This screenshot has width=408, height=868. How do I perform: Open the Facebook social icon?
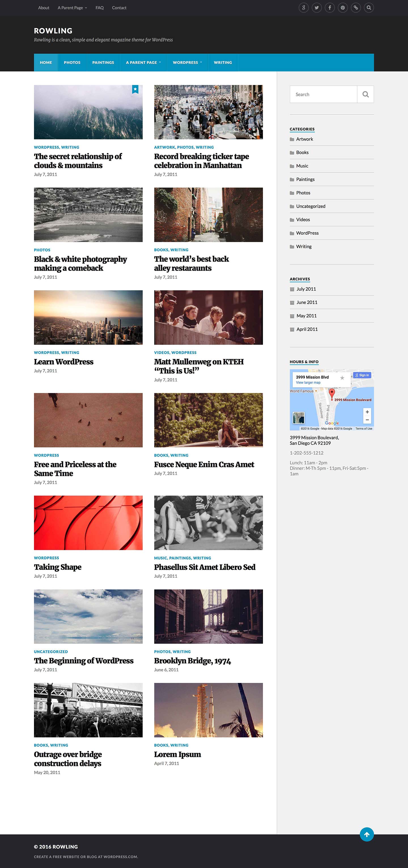coord(330,7)
